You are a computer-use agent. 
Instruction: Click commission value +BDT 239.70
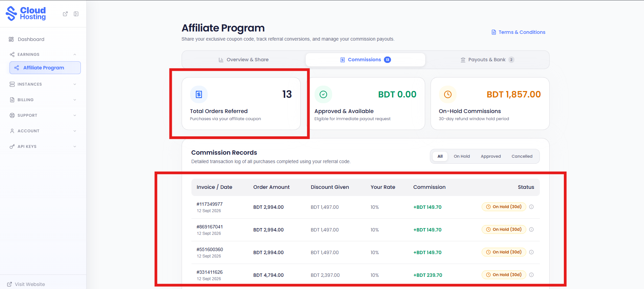click(428, 275)
